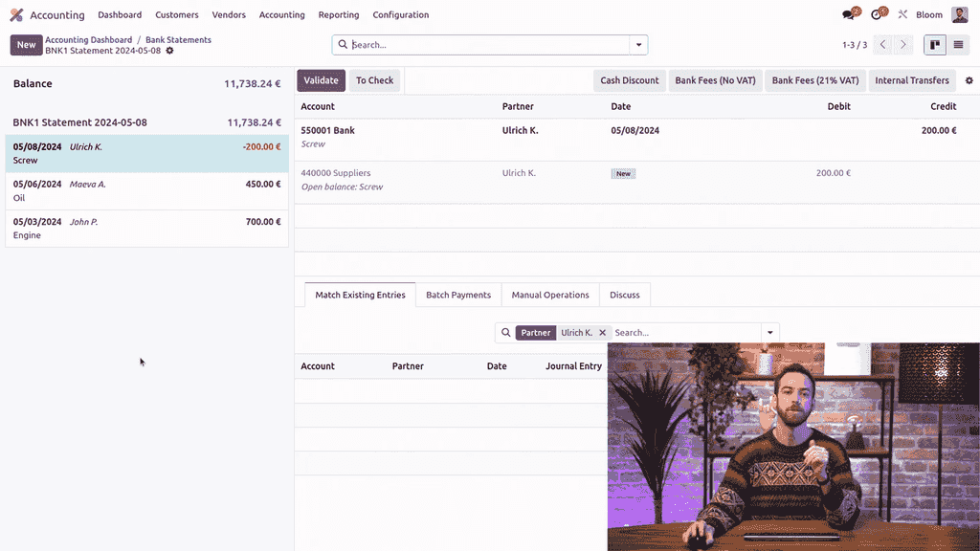Switch to the Manual Operations tab
The height and width of the screenshot is (551, 980).
tap(549, 295)
